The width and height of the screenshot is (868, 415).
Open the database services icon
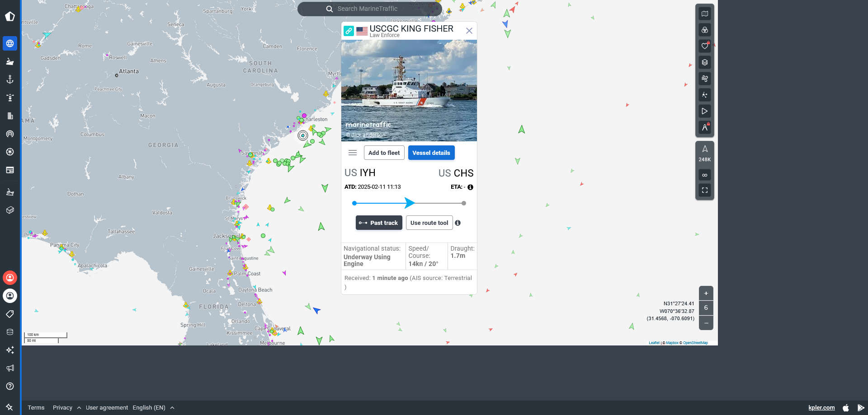click(x=10, y=332)
